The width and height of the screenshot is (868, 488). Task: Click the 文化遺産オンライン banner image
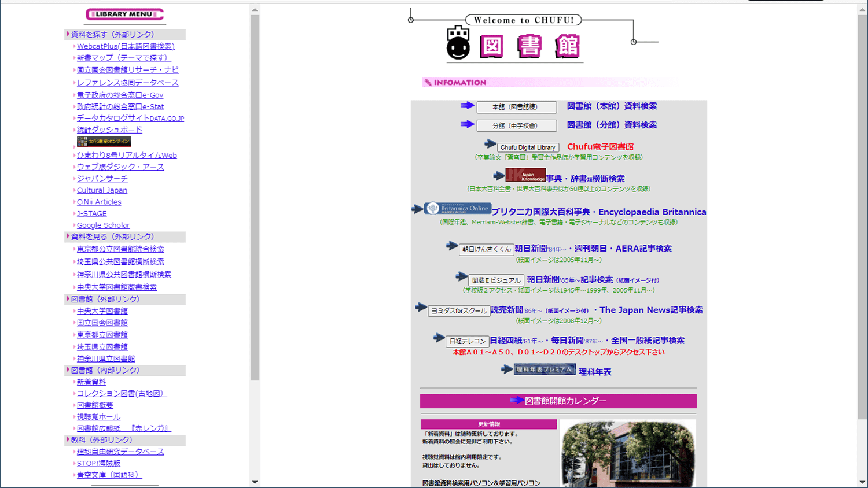click(104, 142)
